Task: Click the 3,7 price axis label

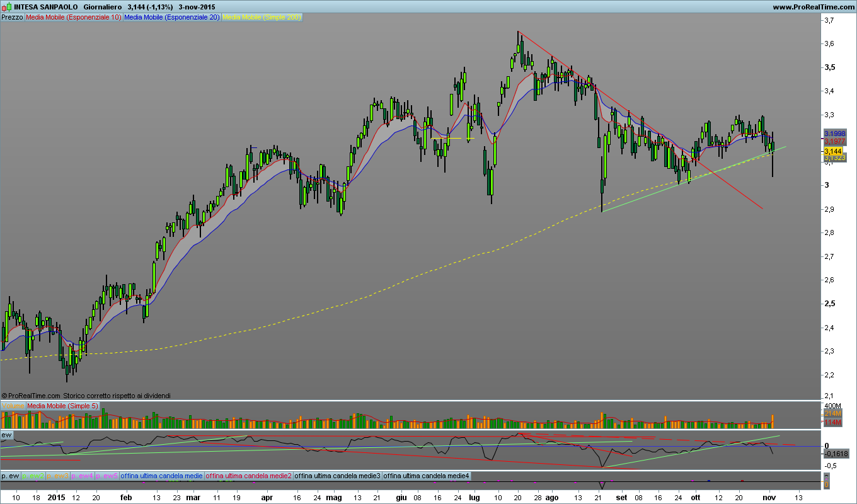Action: [x=829, y=20]
